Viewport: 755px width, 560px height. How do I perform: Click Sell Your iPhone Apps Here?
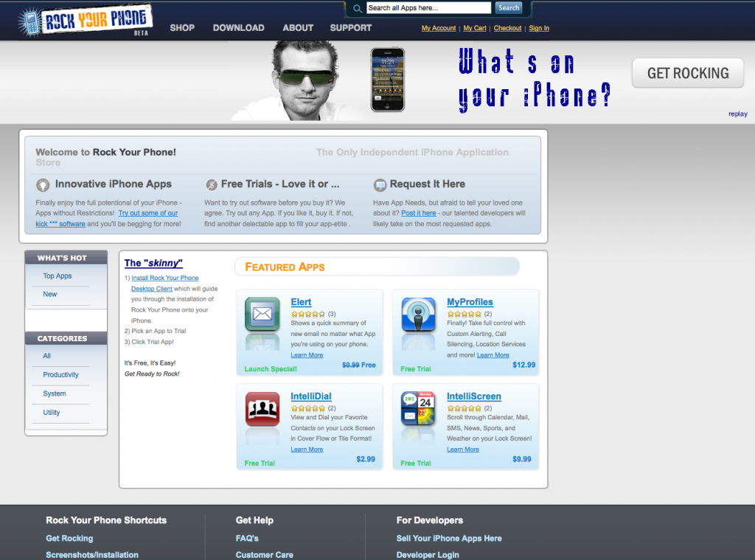point(449,539)
